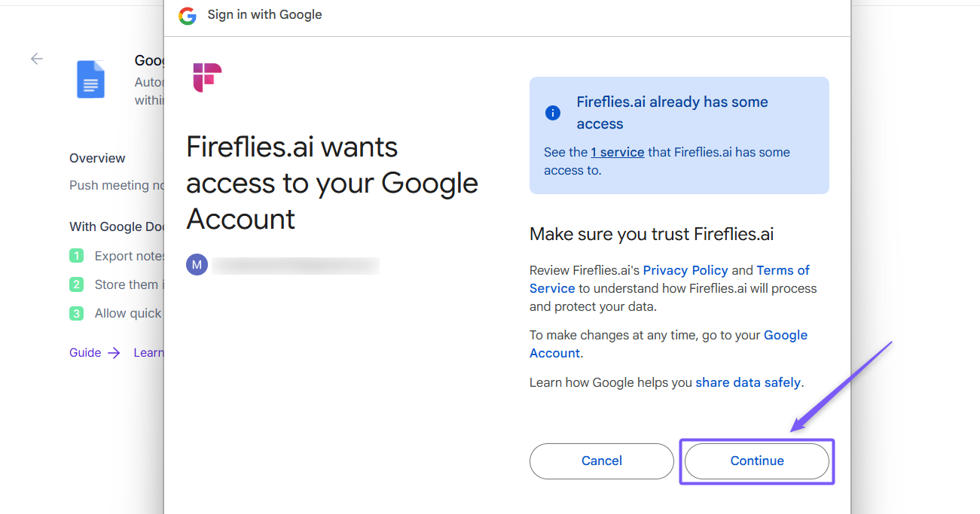Screen dimensions: 980x514
Task: Click the blurred account email address
Action: pyautogui.click(x=295, y=264)
